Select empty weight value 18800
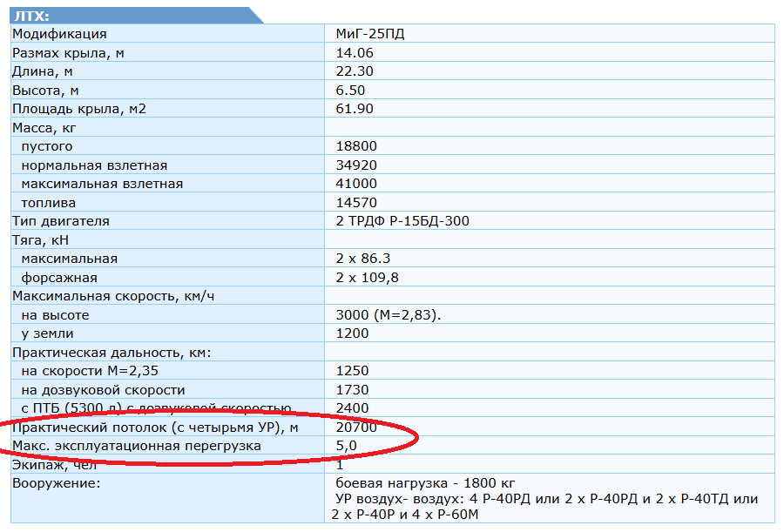Viewport: 784px width, 532px height. (356, 146)
